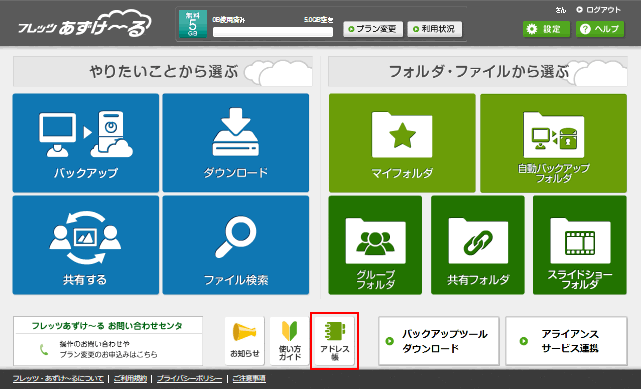Click the お知らせ megaphone icon
Viewport: 641px width, 389px height.
[x=244, y=341]
